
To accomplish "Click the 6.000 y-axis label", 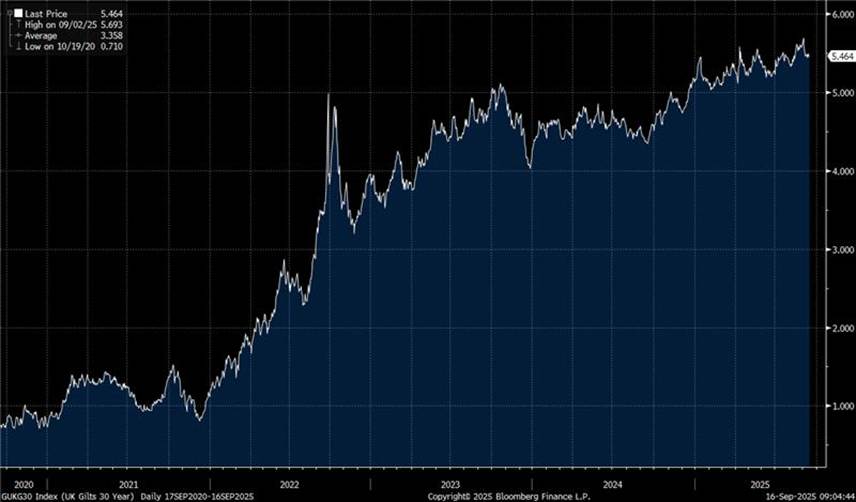I will (x=840, y=14).
